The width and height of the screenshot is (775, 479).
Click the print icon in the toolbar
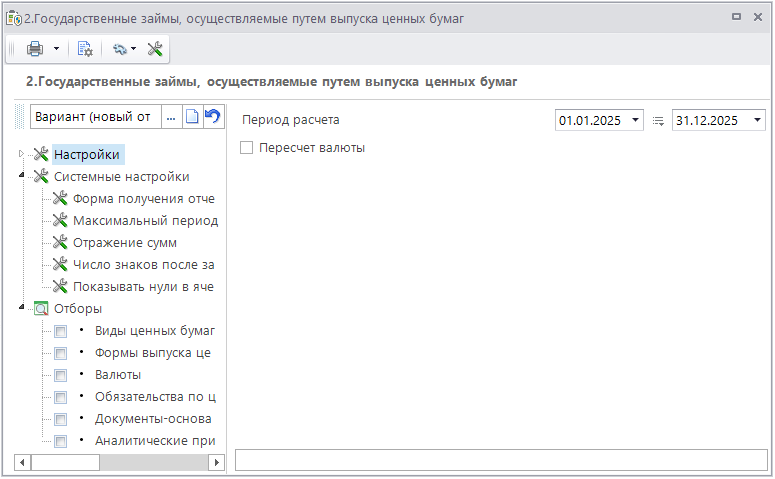[35, 48]
